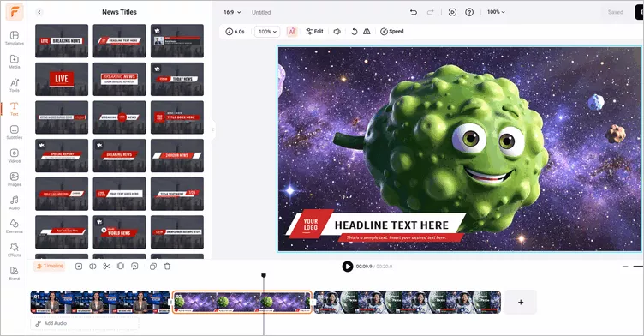
Task: Open the Subtitles panel
Action: pyautogui.click(x=14, y=132)
